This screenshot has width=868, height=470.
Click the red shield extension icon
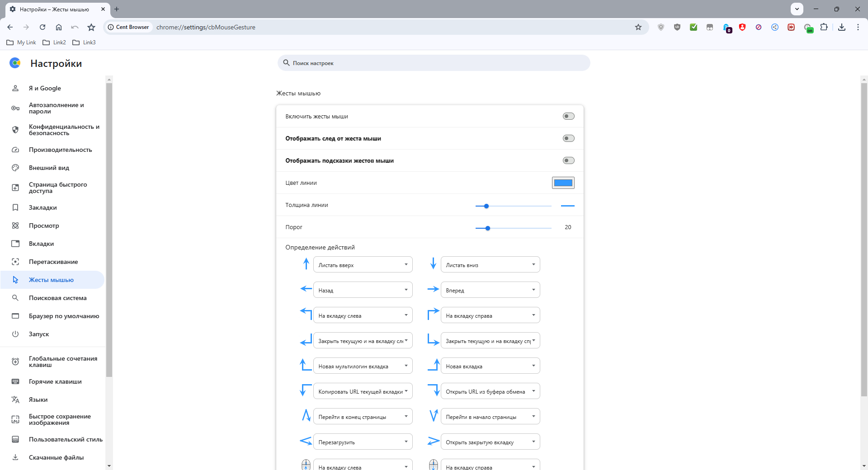(x=742, y=27)
